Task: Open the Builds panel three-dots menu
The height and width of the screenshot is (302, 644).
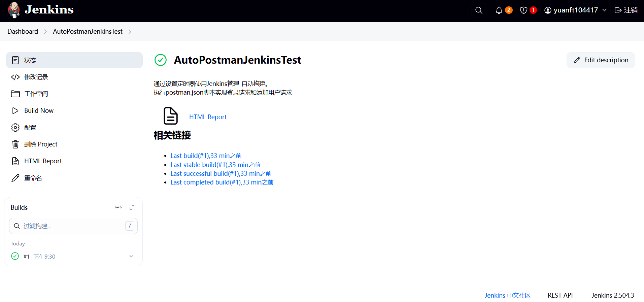Action: click(118, 207)
